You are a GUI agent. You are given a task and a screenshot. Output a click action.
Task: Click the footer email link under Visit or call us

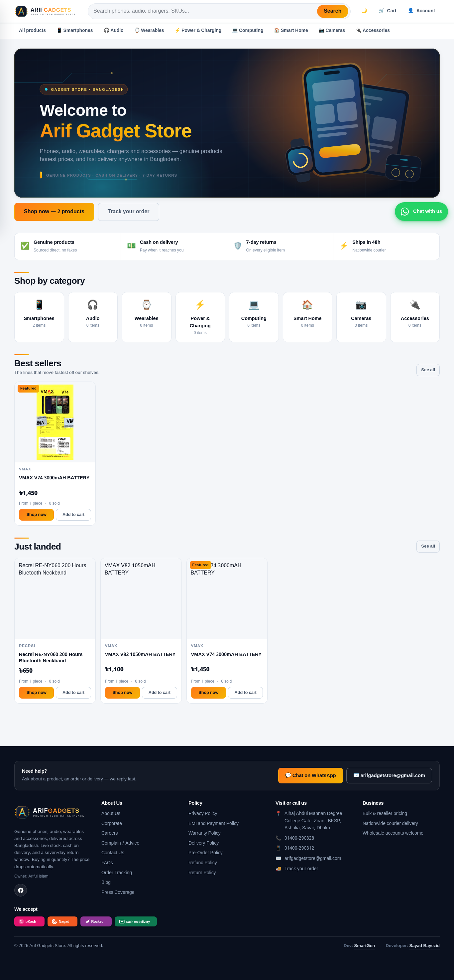point(312,858)
